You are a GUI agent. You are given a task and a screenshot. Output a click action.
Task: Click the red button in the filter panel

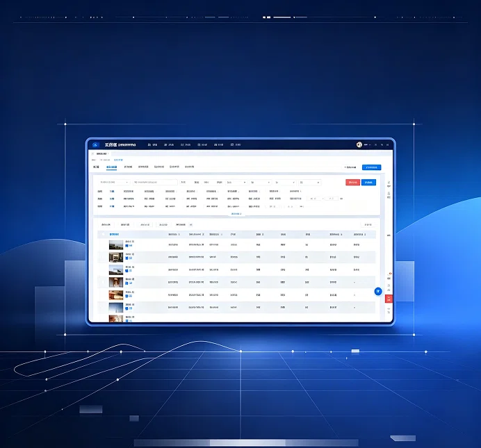coord(353,182)
